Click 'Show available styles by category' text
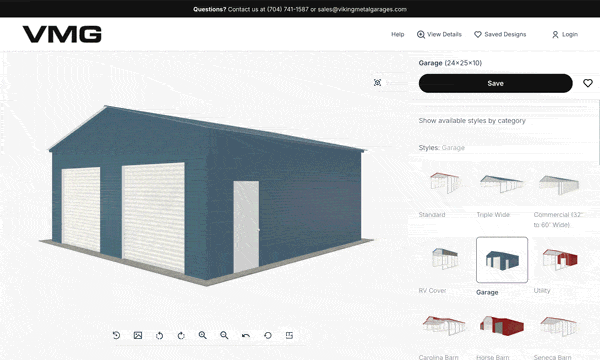The width and height of the screenshot is (600, 360). [x=472, y=121]
